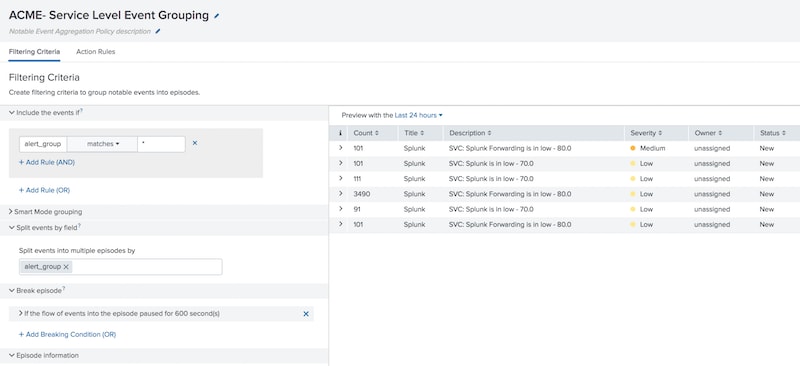Open the matches operator dropdown
This screenshot has height=366, width=800.
[x=103, y=144]
